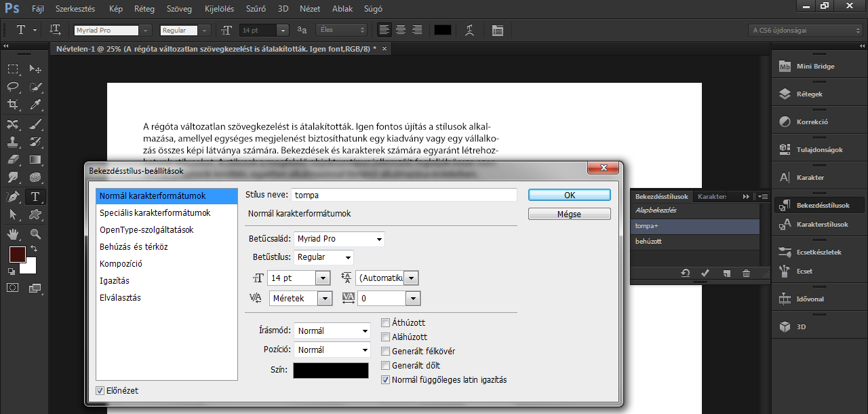Screen dimensions: 868x414
Task: Toggle Character and Paragraph panels icon
Action: tap(498, 30)
